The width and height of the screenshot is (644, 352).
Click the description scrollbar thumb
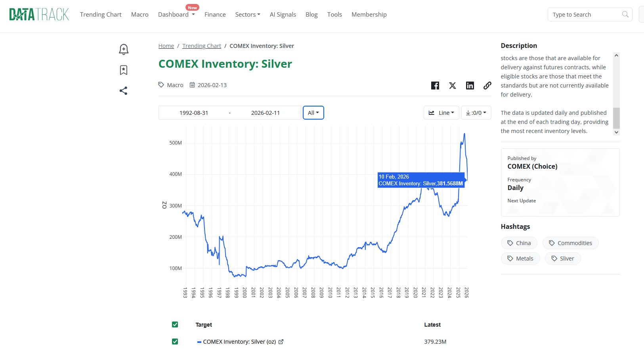click(x=616, y=118)
